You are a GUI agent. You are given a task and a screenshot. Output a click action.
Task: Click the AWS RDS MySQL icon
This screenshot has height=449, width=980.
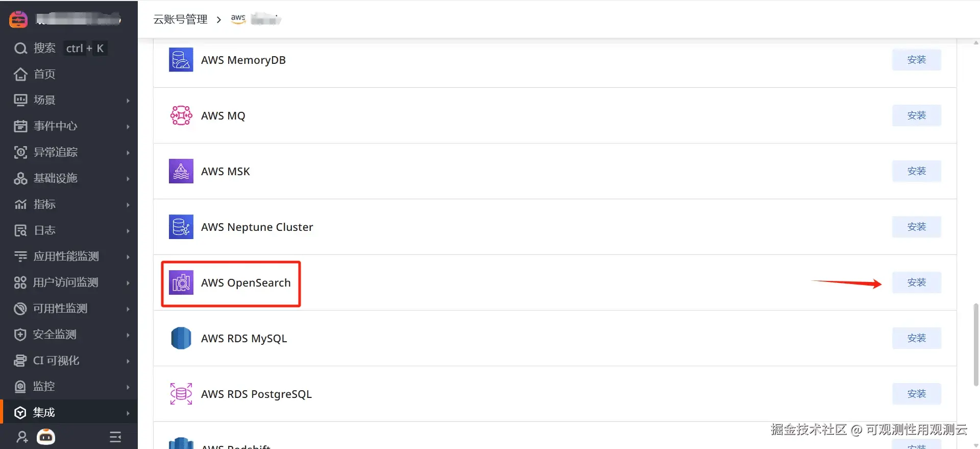click(181, 338)
